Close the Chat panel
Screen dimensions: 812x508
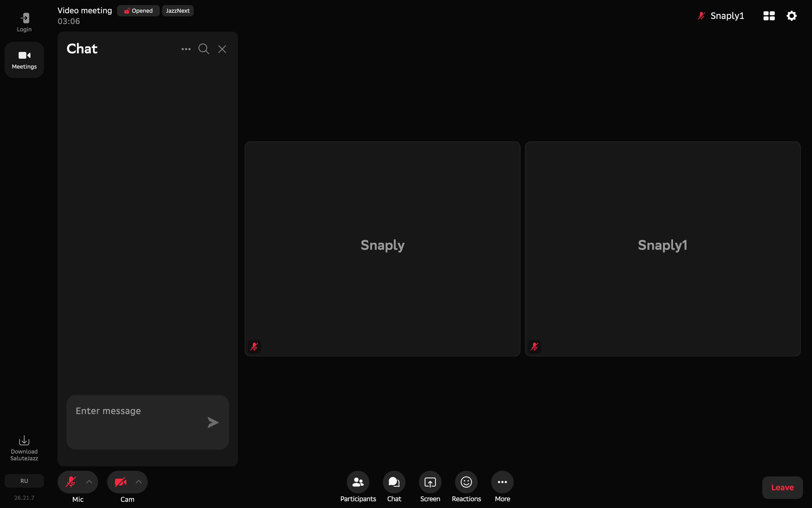222,49
